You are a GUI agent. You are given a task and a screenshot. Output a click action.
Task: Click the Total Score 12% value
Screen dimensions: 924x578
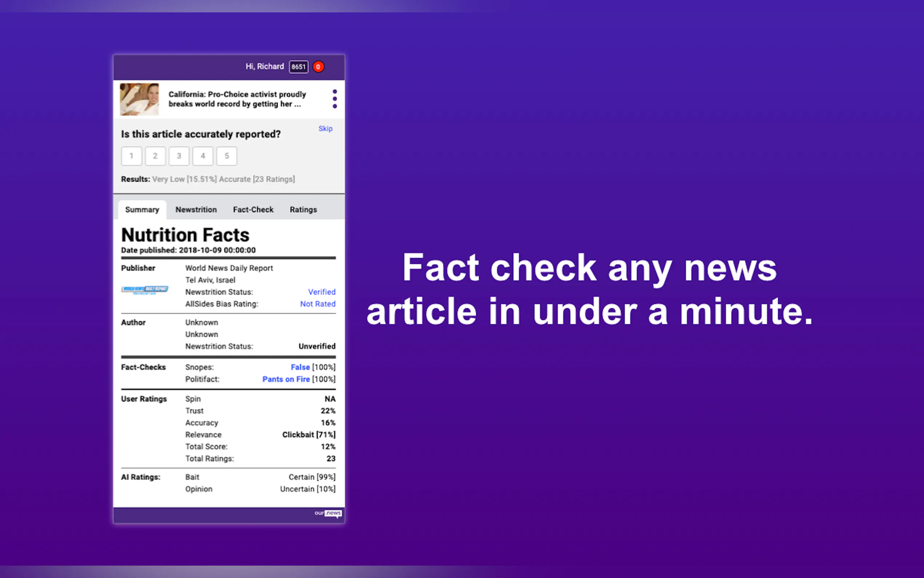coord(328,447)
